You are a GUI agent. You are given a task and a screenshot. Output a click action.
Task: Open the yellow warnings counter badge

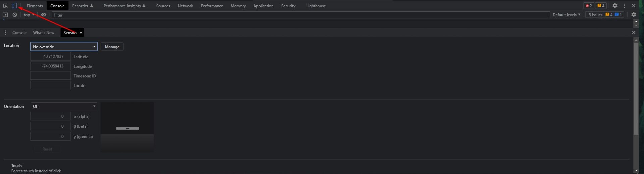coord(601,6)
